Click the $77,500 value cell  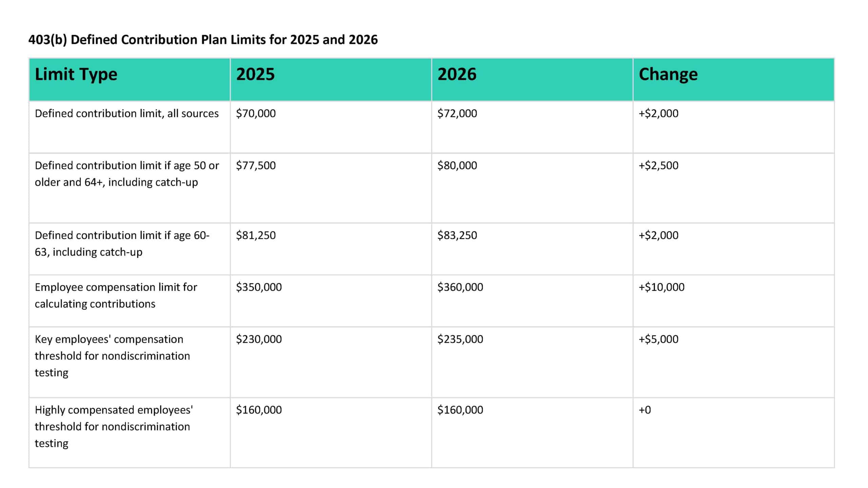(256, 166)
